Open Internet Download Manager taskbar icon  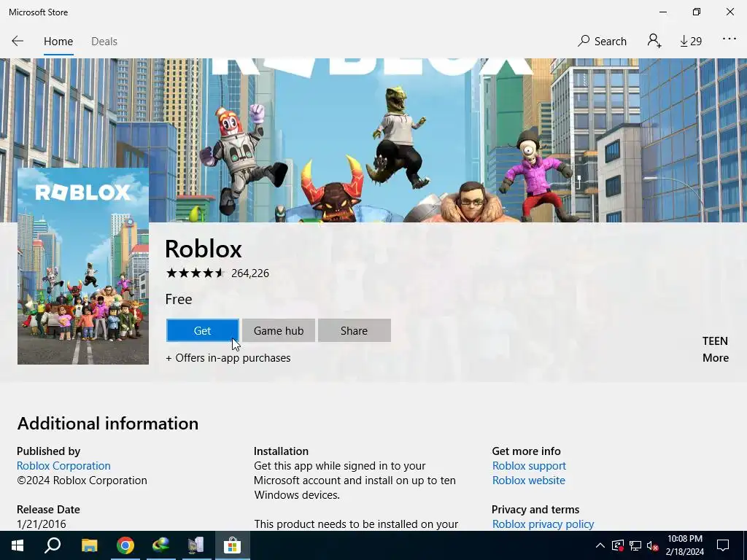pyautogui.click(x=161, y=545)
